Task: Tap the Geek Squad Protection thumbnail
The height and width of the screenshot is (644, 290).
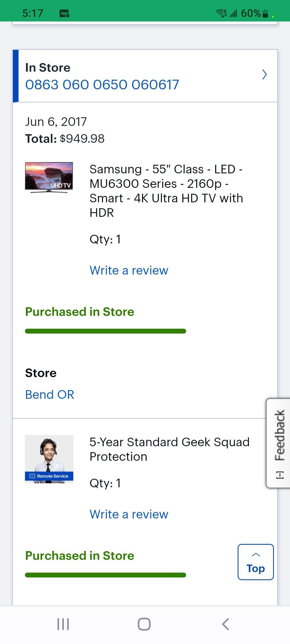Action: click(x=49, y=459)
